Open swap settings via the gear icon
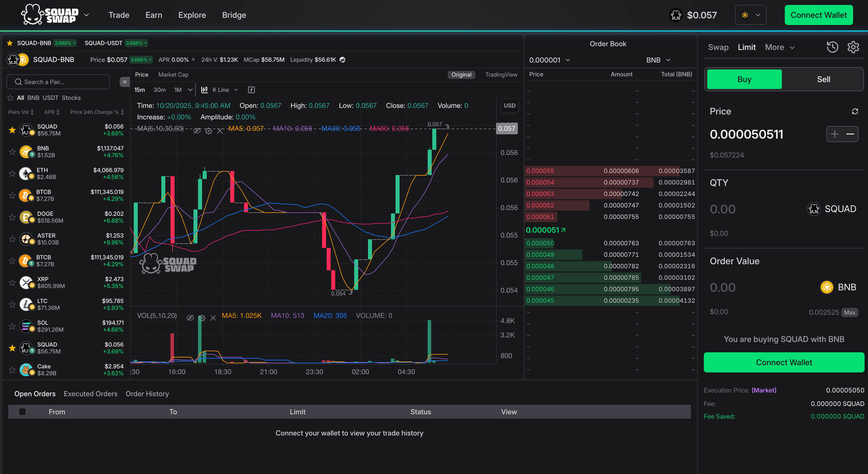The height and width of the screenshot is (474, 868). pyautogui.click(x=853, y=47)
